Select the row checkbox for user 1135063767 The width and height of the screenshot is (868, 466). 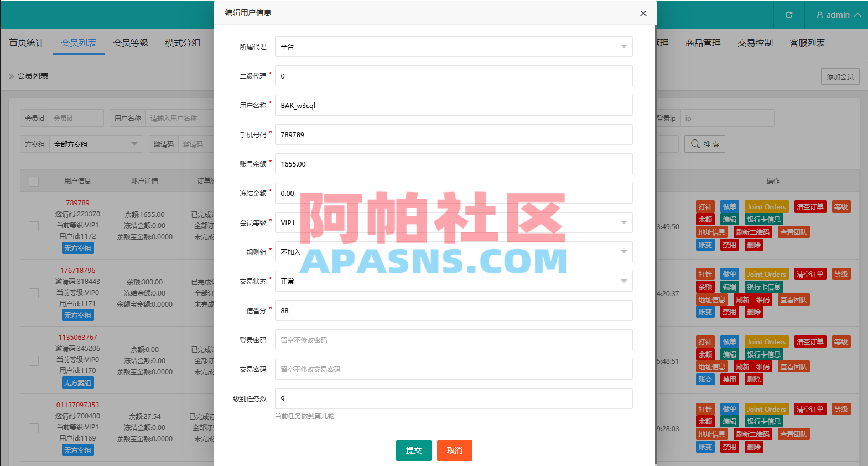tap(34, 361)
